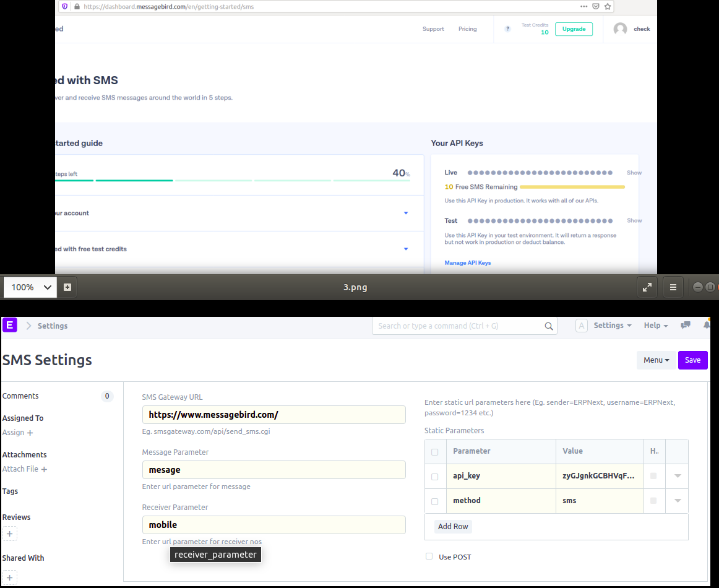
Task: Open the notifications bell in ERPNext
Action: coord(707,325)
